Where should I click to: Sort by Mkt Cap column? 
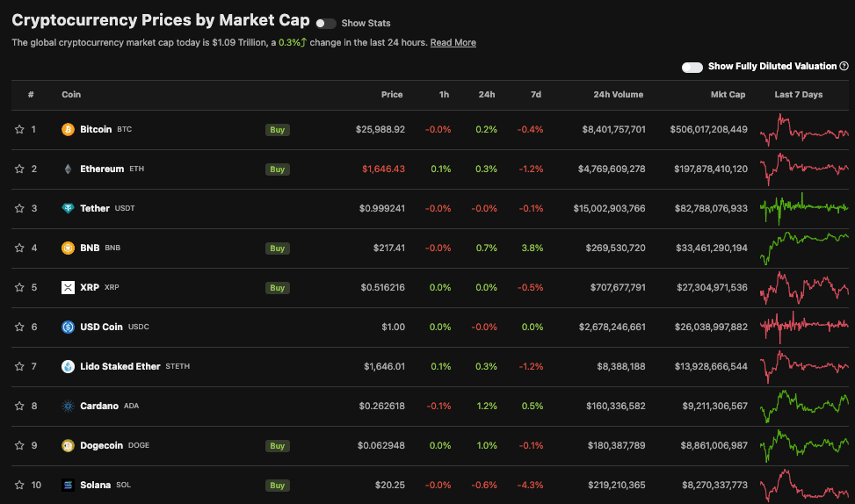click(x=728, y=94)
